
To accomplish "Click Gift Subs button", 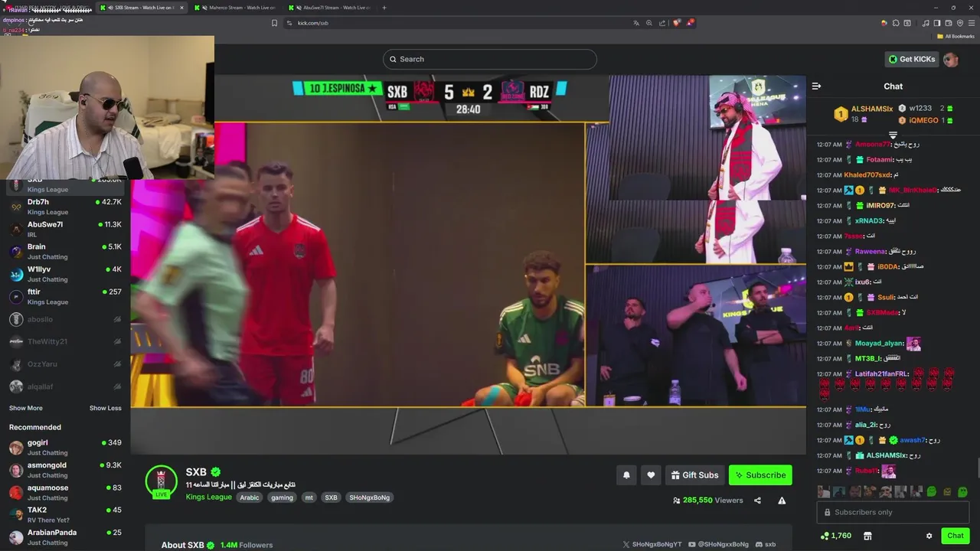I will [x=695, y=475].
